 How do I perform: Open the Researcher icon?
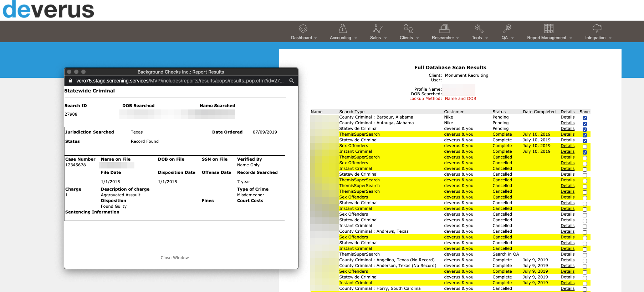tap(444, 29)
